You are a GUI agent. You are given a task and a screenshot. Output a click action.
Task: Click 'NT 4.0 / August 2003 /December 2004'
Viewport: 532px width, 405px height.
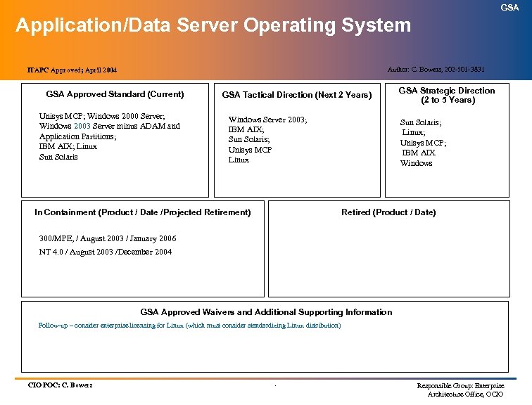(105, 252)
